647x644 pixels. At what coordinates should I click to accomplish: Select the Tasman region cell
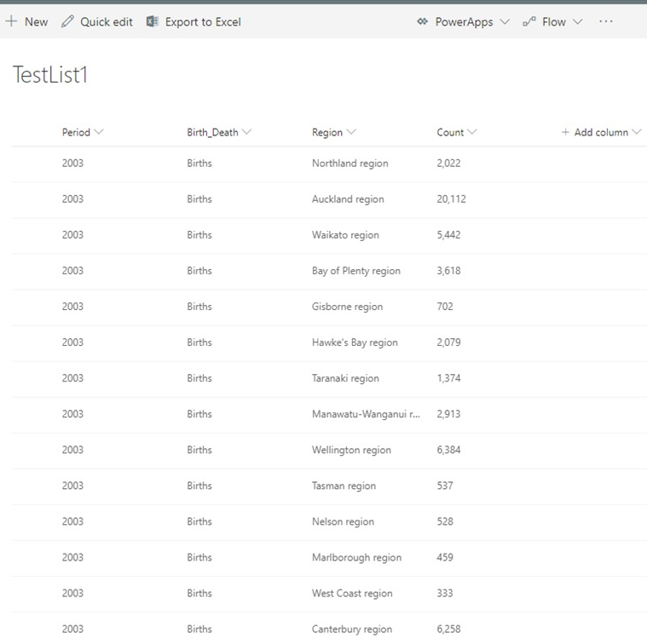[x=344, y=486]
